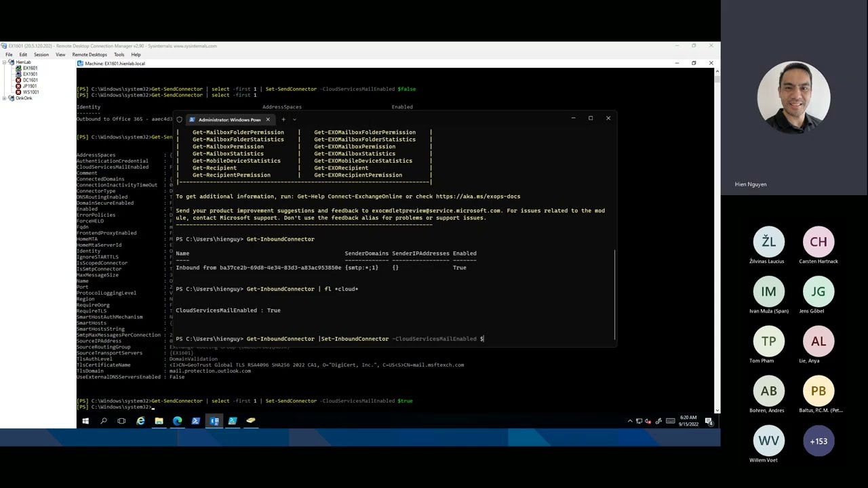Close the Administrator PowerShell tab
This screenshot has height=488, width=868.
[267, 119]
